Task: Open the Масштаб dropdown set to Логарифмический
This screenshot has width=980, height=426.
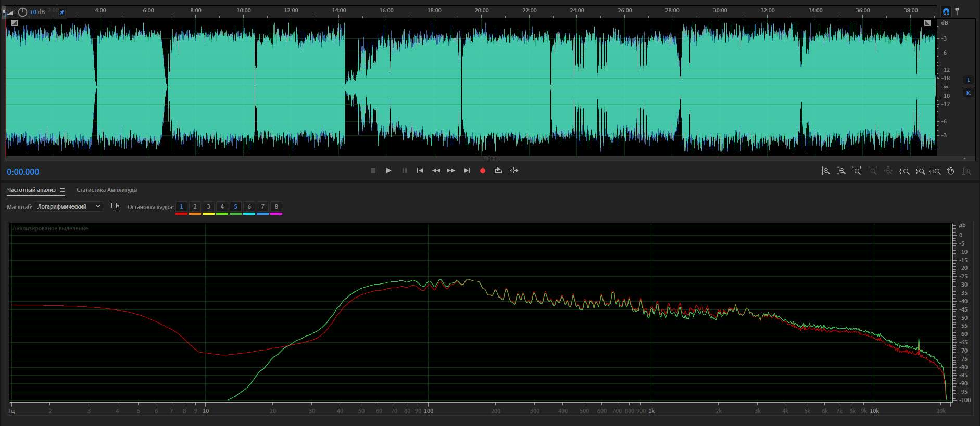Action: click(x=68, y=206)
